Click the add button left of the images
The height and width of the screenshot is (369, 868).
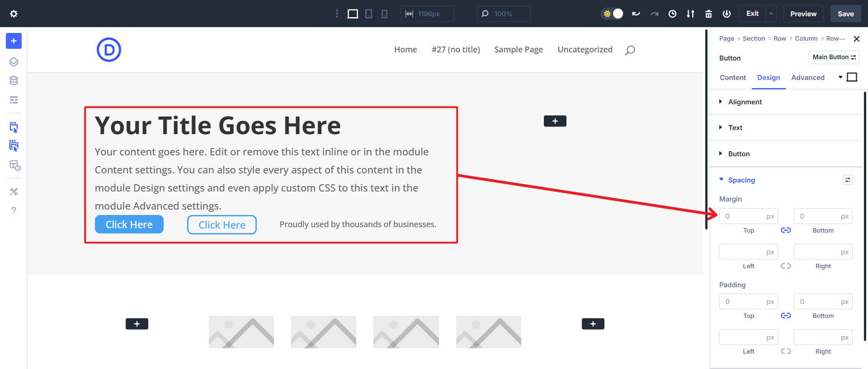[x=137, y=324]
